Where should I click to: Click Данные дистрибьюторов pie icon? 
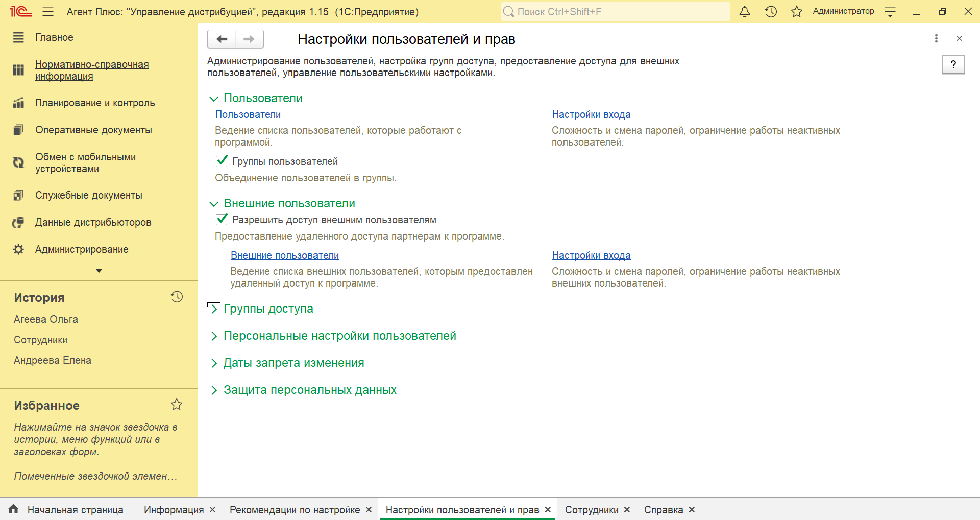tap(18, 222)
